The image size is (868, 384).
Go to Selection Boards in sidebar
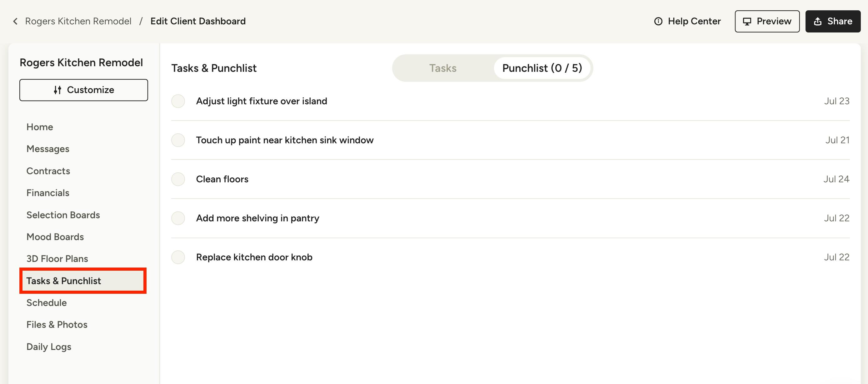pos(63,215)
